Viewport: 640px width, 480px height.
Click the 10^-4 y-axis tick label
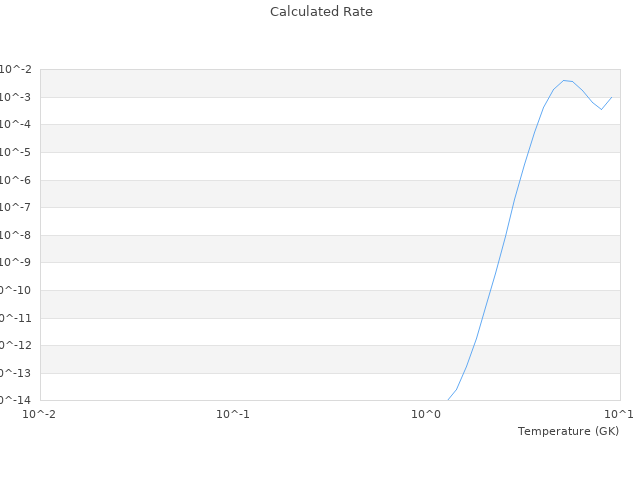(15, 124)
